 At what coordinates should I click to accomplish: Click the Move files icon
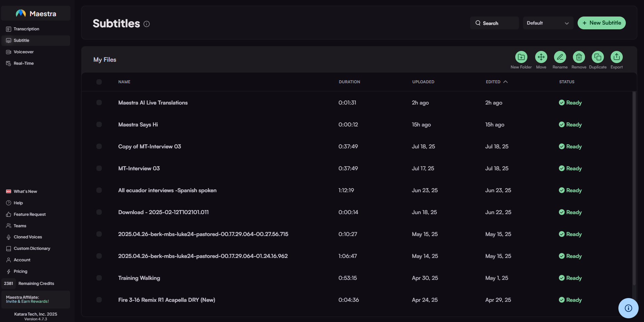point(541,57)
